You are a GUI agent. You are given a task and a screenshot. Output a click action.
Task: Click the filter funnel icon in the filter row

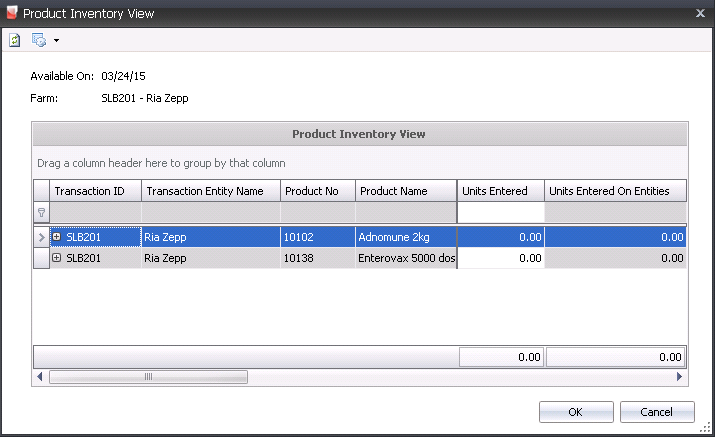coord(41,212)
